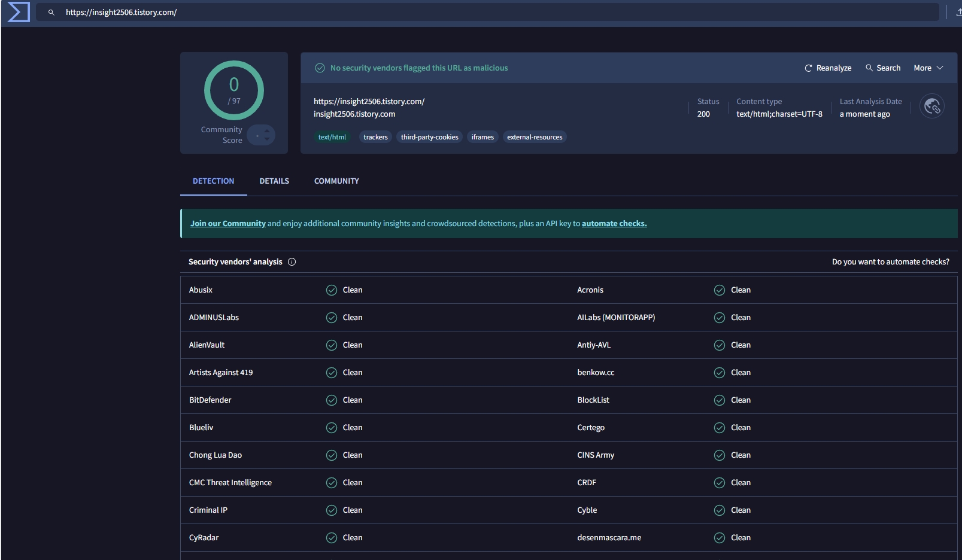Image resolution: width=962 pixels, height=560 pixels.
Task: Select the CMC Threat Intelligence vendor name
Action: coord(230,483)
